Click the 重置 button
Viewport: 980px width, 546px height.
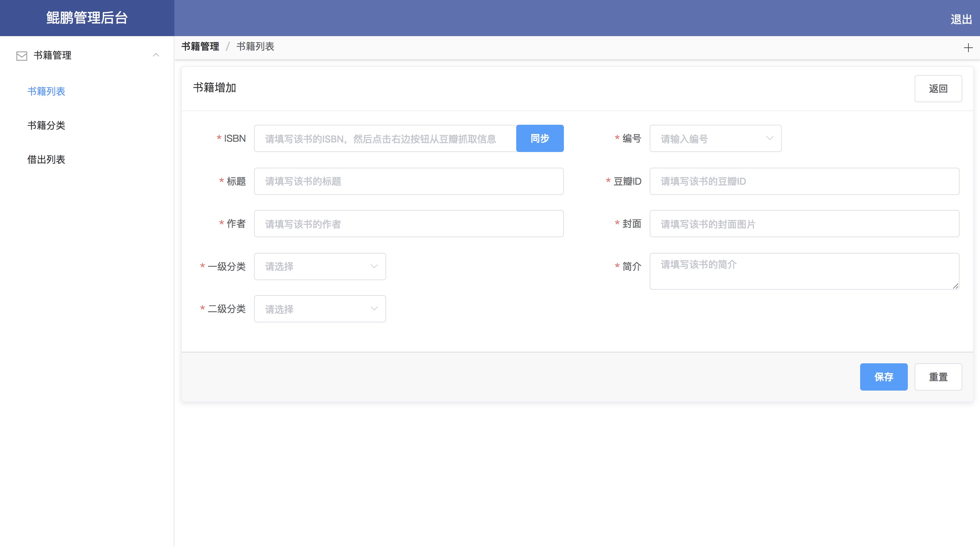pos(938,377)
